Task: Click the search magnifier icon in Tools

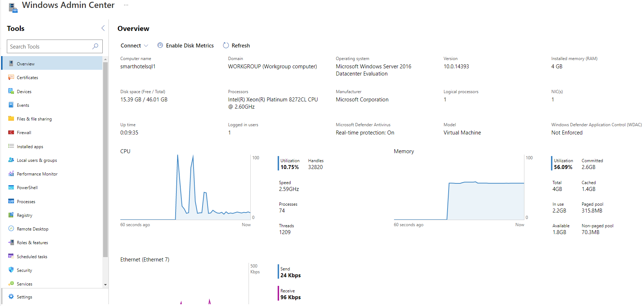Action: pos(95,46)
